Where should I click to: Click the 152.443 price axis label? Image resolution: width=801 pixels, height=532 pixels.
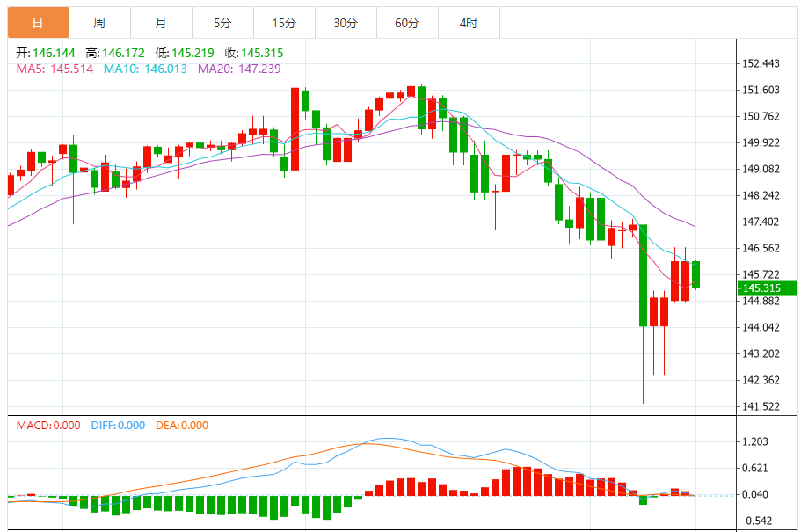tap(761, 63)
